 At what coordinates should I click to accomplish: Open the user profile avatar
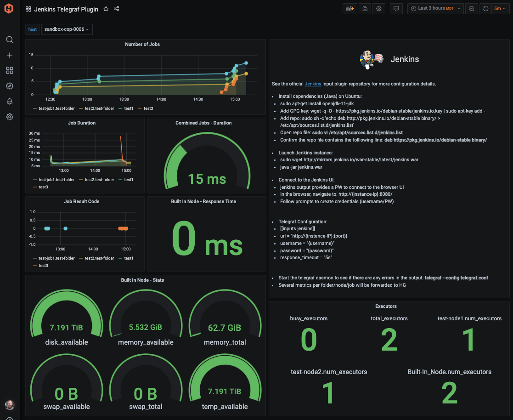coord(10,405)
